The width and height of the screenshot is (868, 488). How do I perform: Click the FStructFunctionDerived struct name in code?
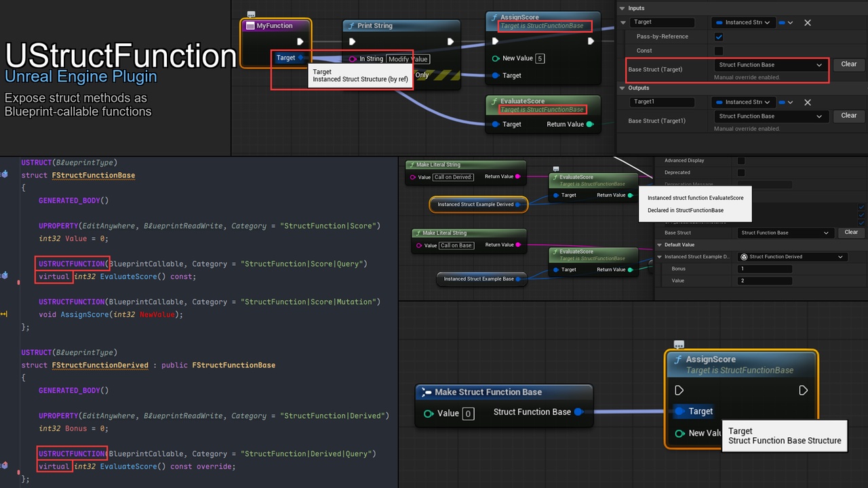point(100,365)
